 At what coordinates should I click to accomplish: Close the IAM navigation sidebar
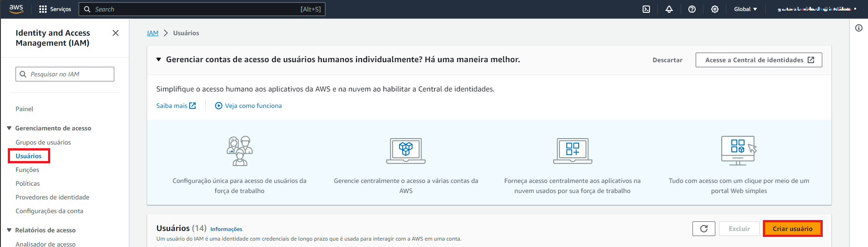[116, 33]
